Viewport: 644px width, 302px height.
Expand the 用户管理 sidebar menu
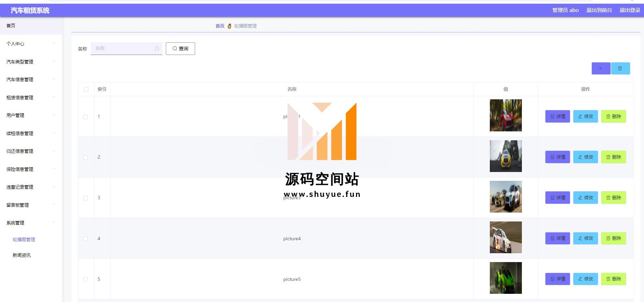point(31,115)
